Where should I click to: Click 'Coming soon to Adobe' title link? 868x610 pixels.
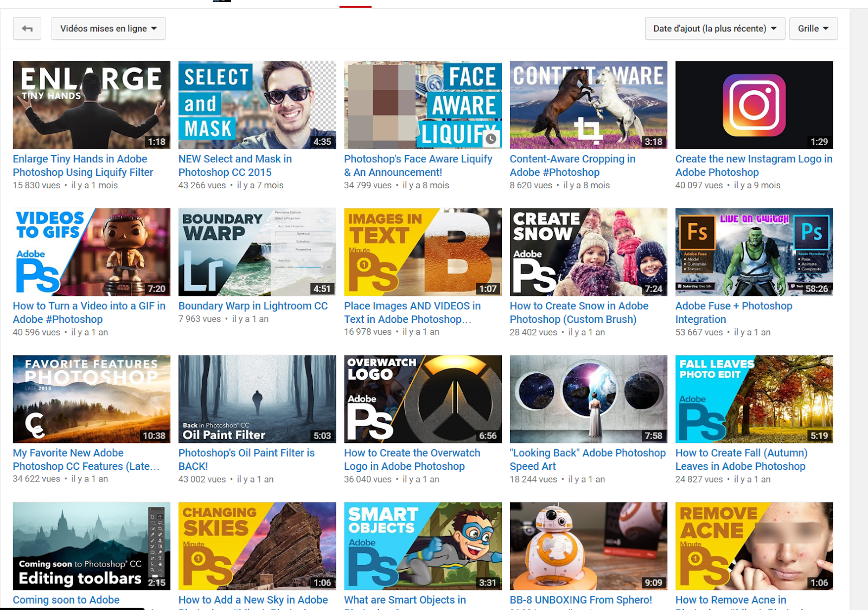[x=66, y=600]
